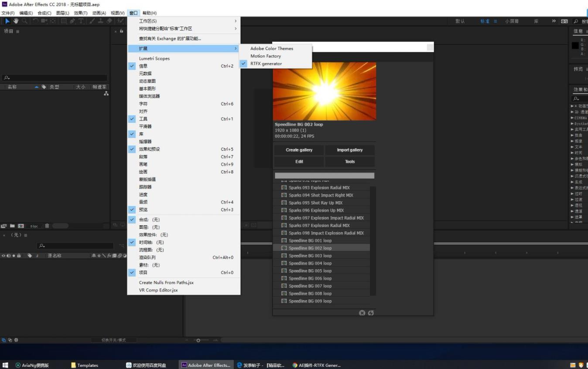Expand the 文本 effects category
Image resolution: width=588 pixels, height=369 pixels.
[580, 146]
